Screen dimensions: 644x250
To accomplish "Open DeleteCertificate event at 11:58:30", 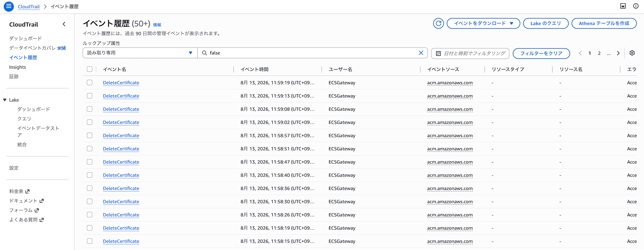I will [121, 202].
